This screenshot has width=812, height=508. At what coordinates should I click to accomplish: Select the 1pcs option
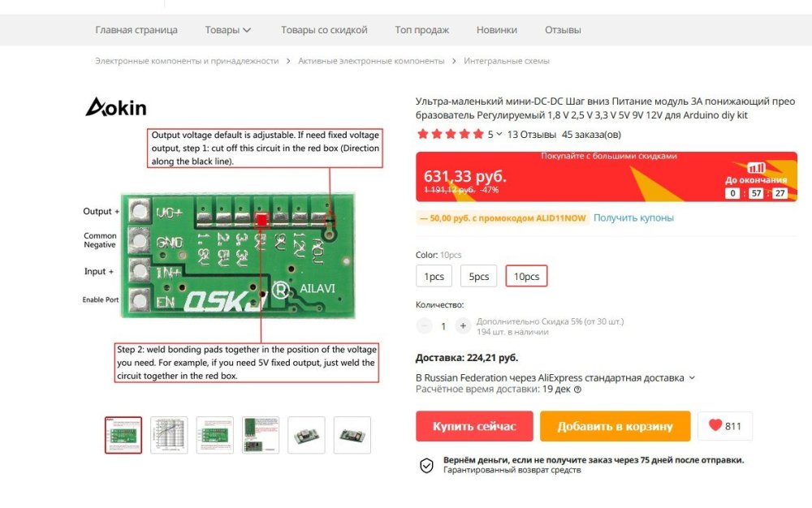point(434,277)
